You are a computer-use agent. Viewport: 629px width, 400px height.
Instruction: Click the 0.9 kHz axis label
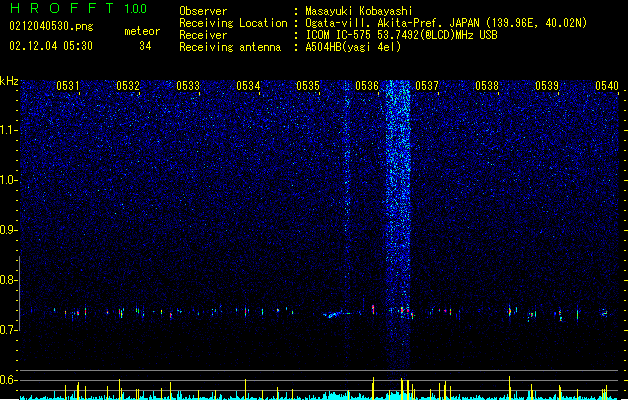coord(9,230)
